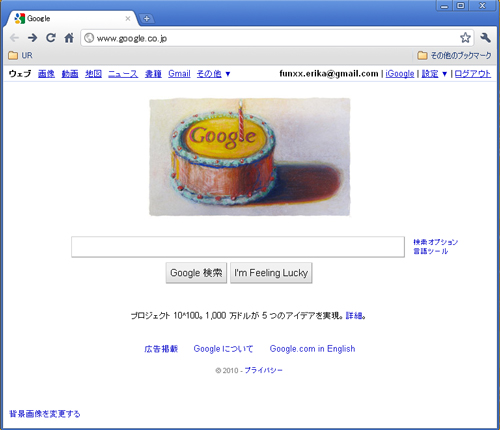Click the birthday cake Google doodle
Viewport: 500px width, 430px height.
pos(250,157)
